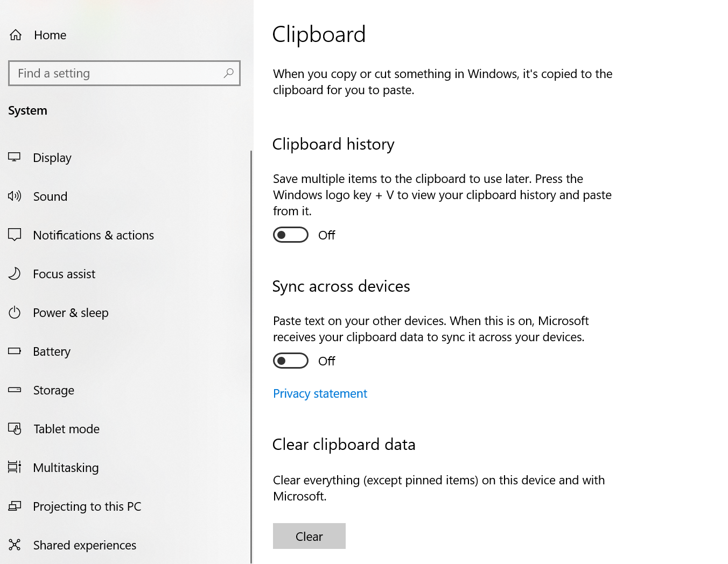Select the Focus assist moon icon
The image size is (728, 564).
15,273
